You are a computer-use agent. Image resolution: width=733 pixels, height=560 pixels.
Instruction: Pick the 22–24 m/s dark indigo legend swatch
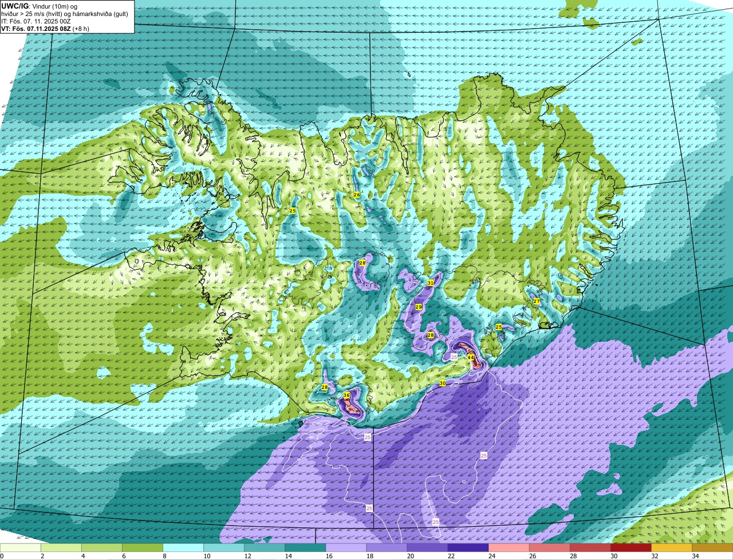468,547
